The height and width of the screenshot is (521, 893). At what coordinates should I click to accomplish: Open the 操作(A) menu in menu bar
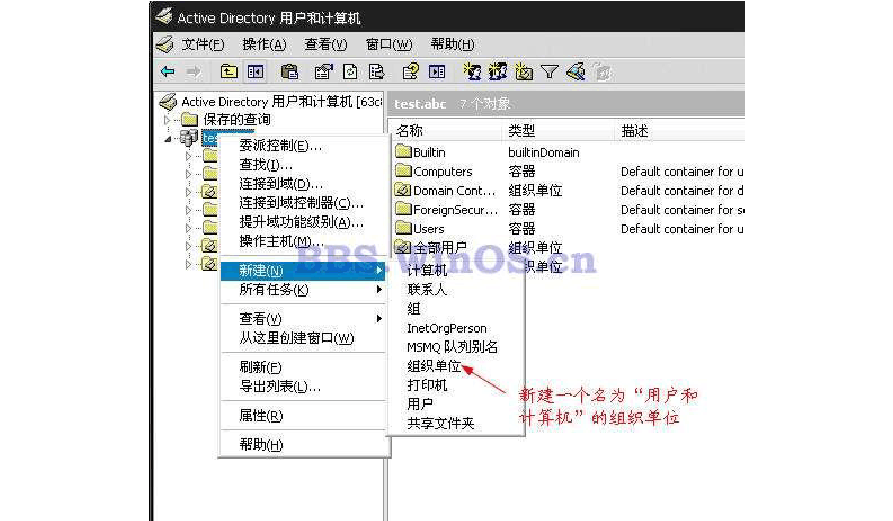pyautogui.click(x=264, y=45)
